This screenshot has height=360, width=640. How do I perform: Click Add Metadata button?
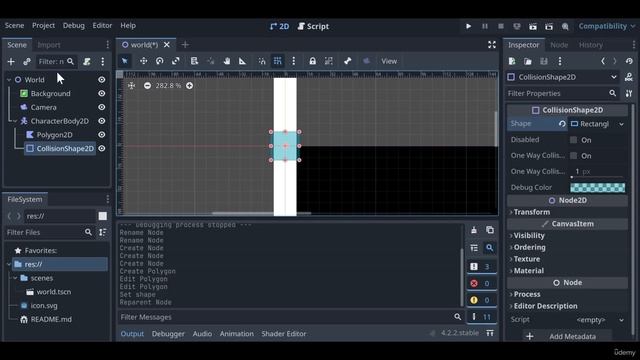click(567, 336)
